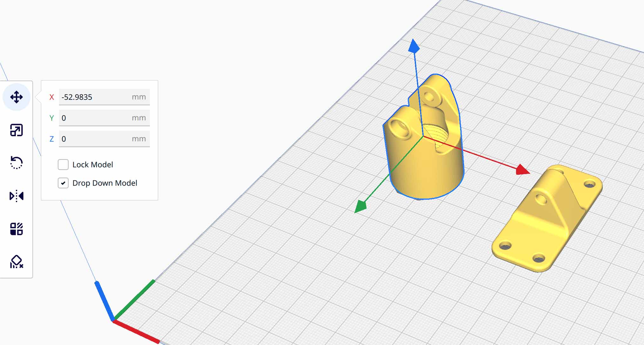Click the Z position input field

(95, 139)
